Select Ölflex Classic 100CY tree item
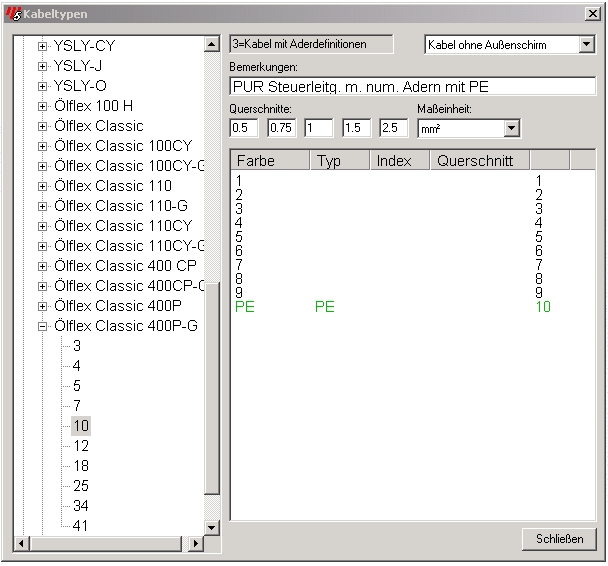The image size is (608, 566). [x=123, y=146]
